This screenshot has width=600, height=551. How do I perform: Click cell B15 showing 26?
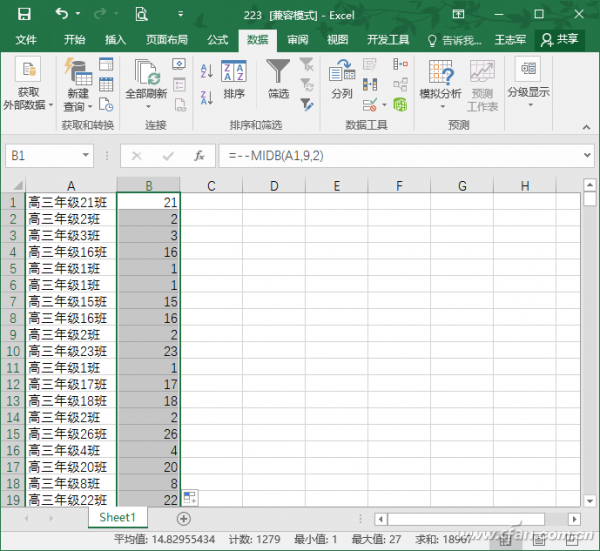click(x=148, y=434)
